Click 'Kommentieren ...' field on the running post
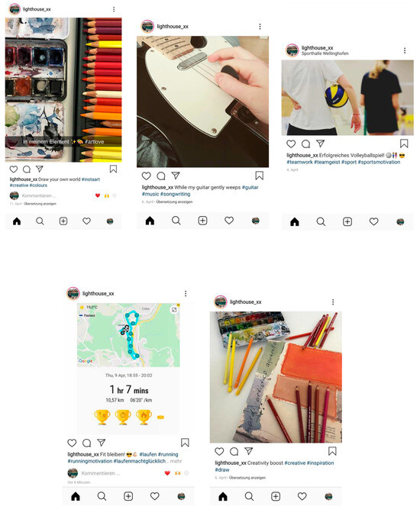 point(101,473)
